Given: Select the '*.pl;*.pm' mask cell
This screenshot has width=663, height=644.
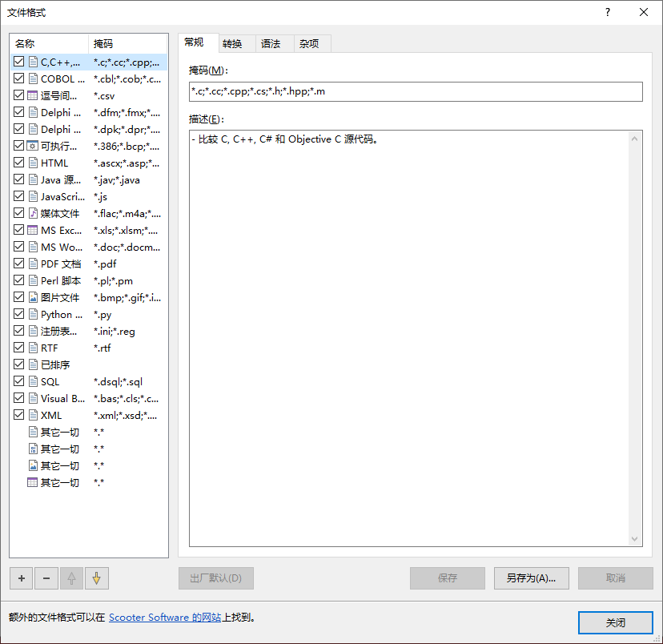Looking at the screenshot, I should 114,281.
